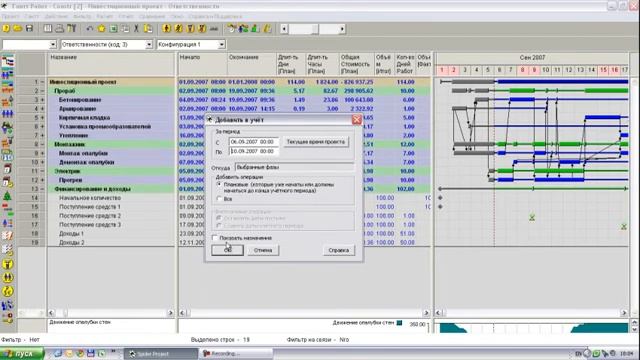Enable the Показать назначения checkbox
Image resolution: width=640 pixels, height=360 pixels.
click(x=215, y=238)
